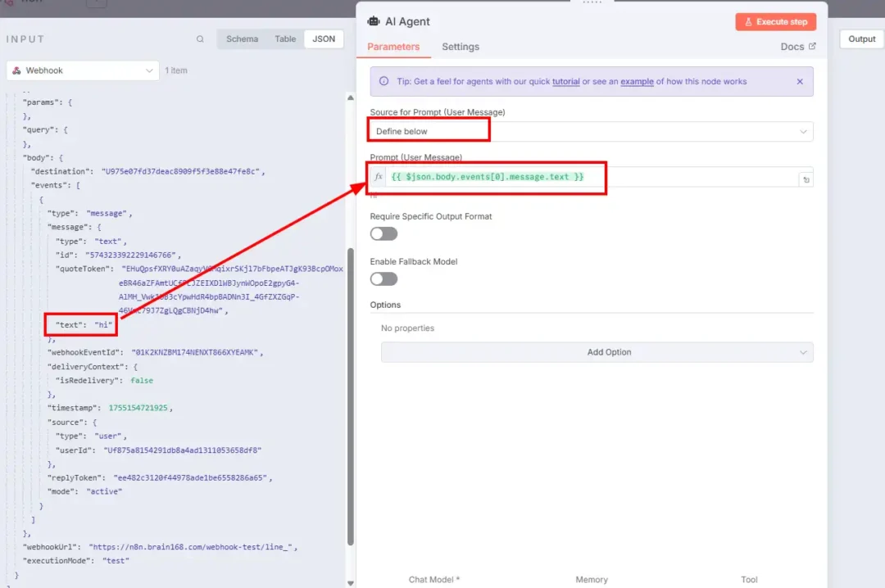Click the Webhook node icon
Image resolution: width=885 pixels, height=588 pixels.
click(x=17, y=70)
